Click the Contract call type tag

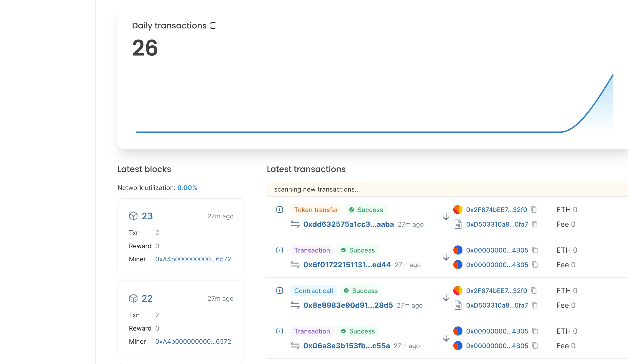(x=314, y=291)
